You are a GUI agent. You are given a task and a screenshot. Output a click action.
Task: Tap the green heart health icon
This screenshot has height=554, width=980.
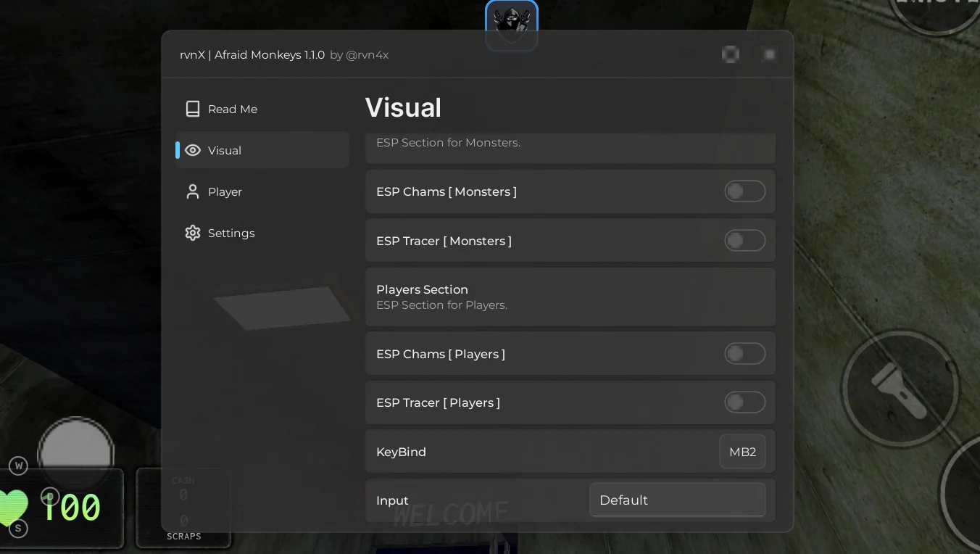pyautogui.click(x=12, y=508)
